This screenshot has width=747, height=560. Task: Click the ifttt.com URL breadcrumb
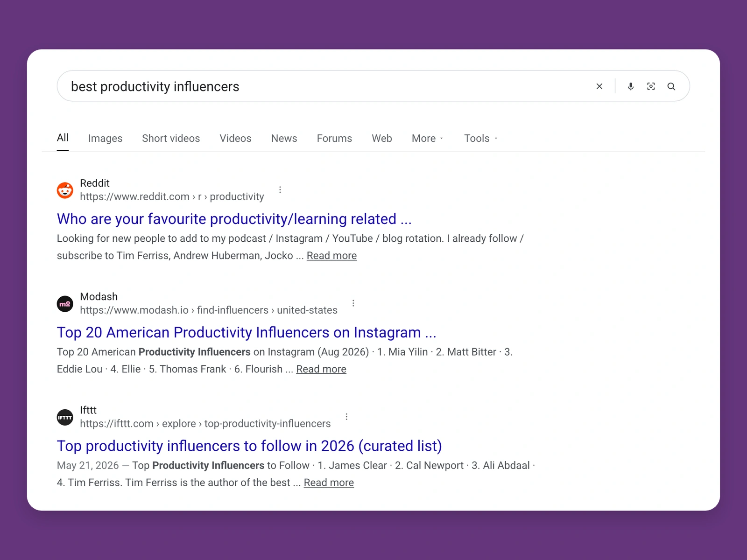(x=205, y=423)
